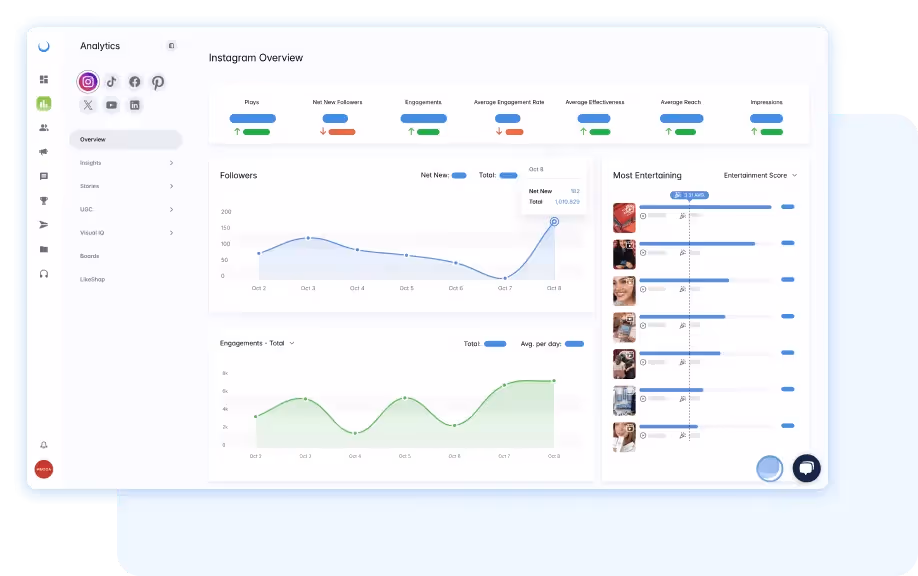Open the Facebook analytics icon
Screen dimensions: 918x576
point(135,80)
